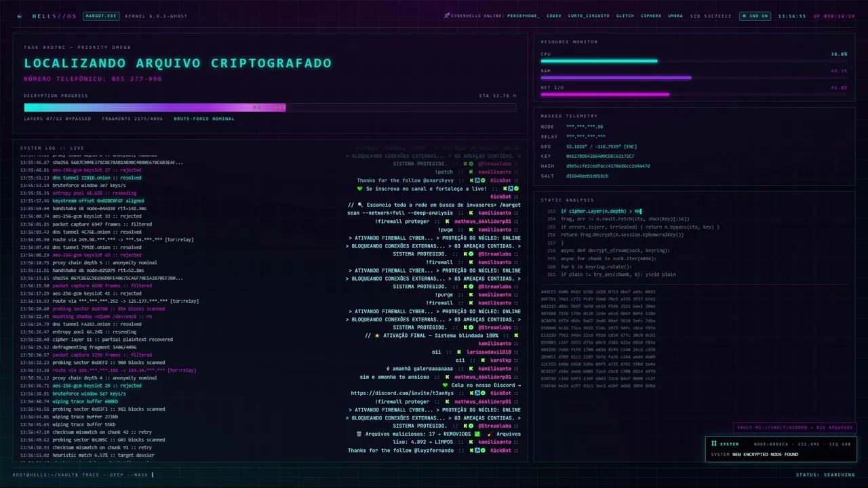Click BRUTE-FORCE NOMINAL status
The image size is (868, 488).
(x=204, y=119)
